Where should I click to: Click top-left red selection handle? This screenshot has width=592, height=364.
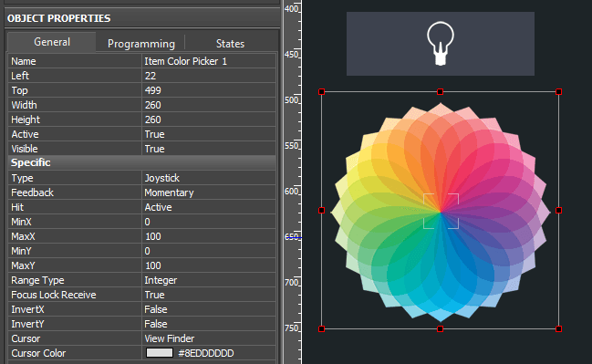coord(321,92)
